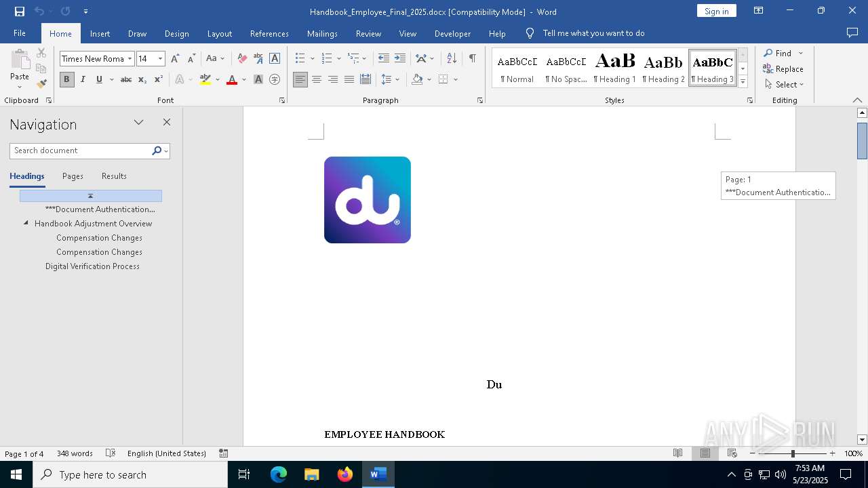Click the Tell me what you want box
This screenshot has height=488, width=868.
tap(593, 33)
